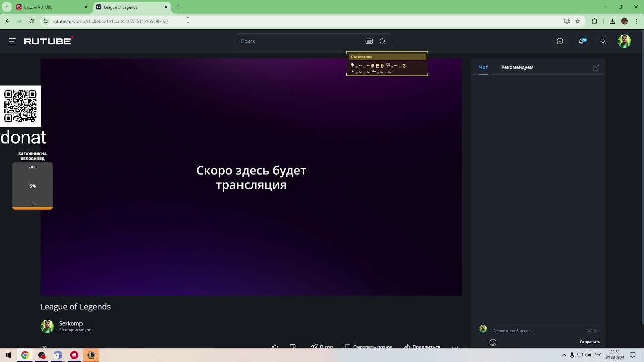Click the Поделиться share button
Viewport: 644px width, 362px height.
tap(422, 346)
